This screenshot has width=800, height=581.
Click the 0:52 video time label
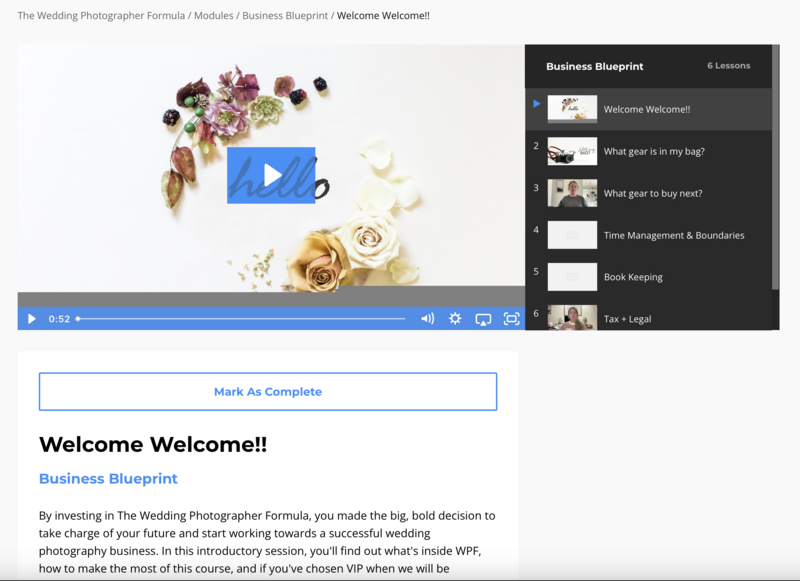(59, 319)
